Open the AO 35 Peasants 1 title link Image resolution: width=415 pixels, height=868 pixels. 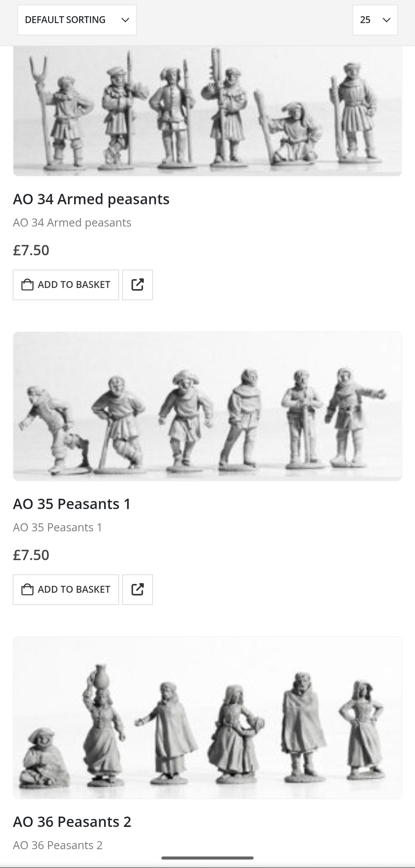[72, 504]
